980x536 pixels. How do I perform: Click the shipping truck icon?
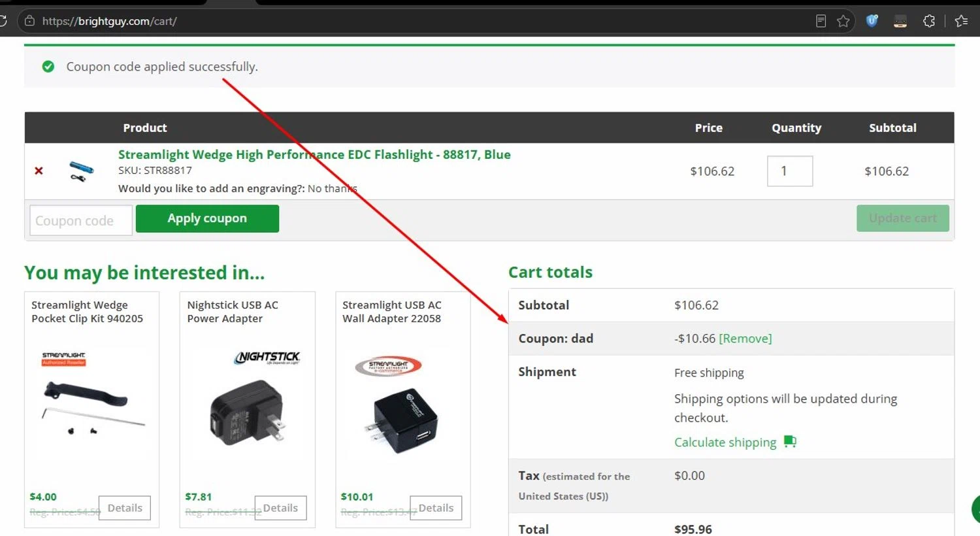(x=790, y=442)
